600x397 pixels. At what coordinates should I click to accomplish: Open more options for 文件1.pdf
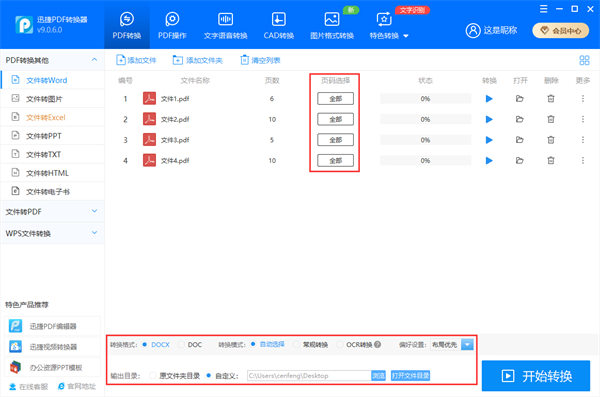(x=583, y=99)
